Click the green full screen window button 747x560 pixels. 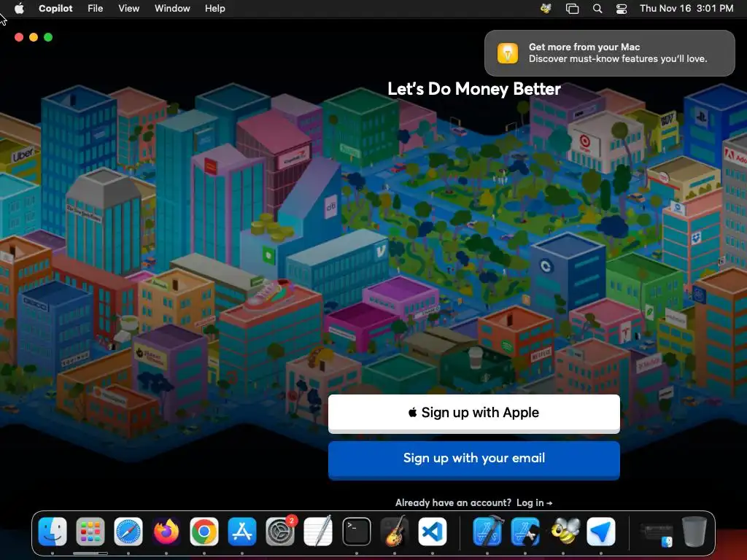click(x=48, y=37)
